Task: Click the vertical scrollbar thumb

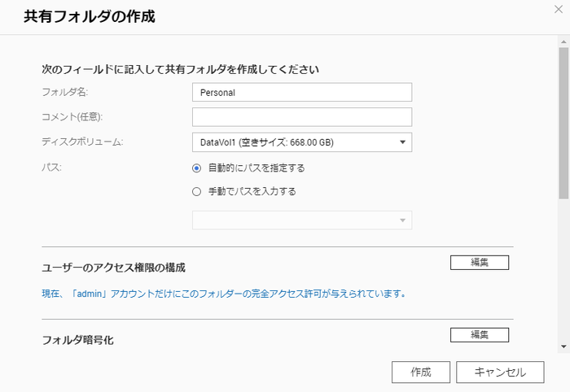Action: coord(563,123)
